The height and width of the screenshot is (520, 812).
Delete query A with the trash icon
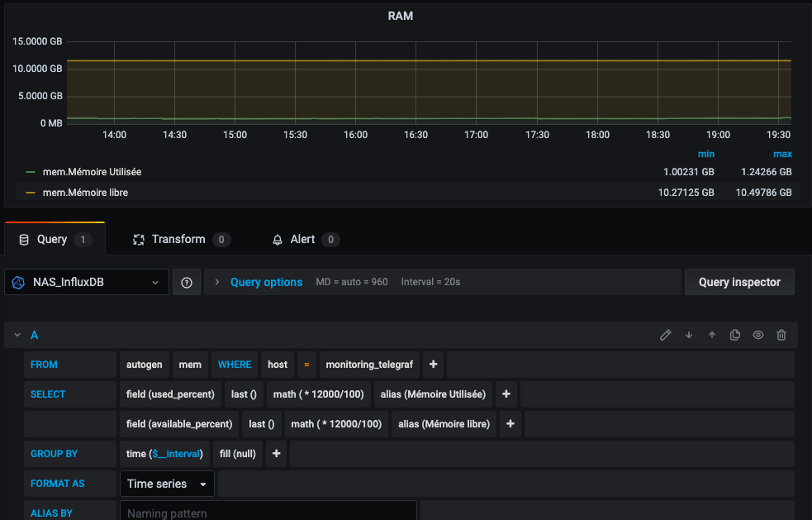[x=781, y=335]
